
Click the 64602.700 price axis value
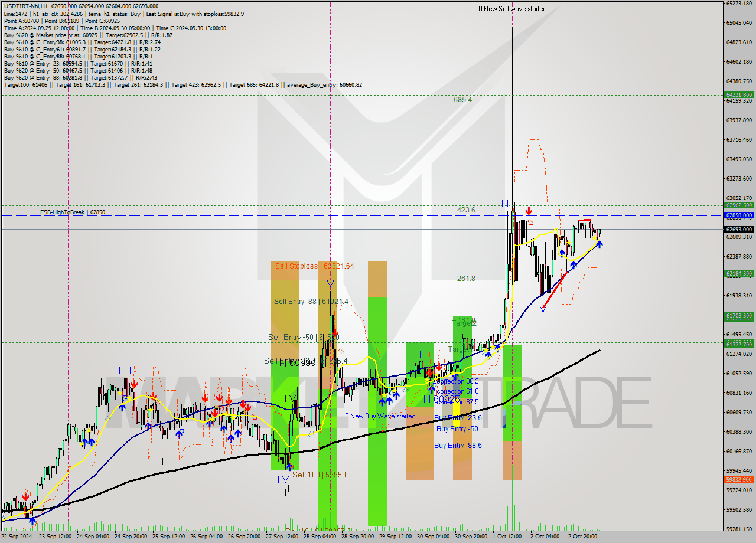tap(739, 61)
